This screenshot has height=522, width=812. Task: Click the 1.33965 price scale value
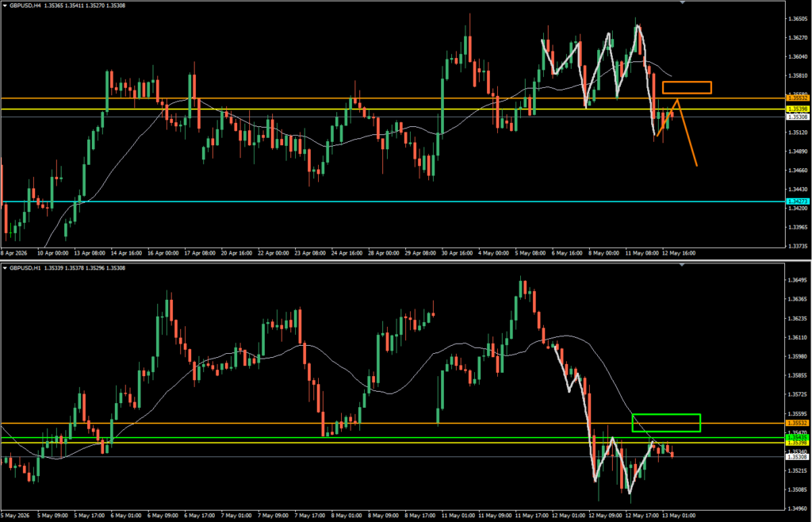(x=798, y=228)
